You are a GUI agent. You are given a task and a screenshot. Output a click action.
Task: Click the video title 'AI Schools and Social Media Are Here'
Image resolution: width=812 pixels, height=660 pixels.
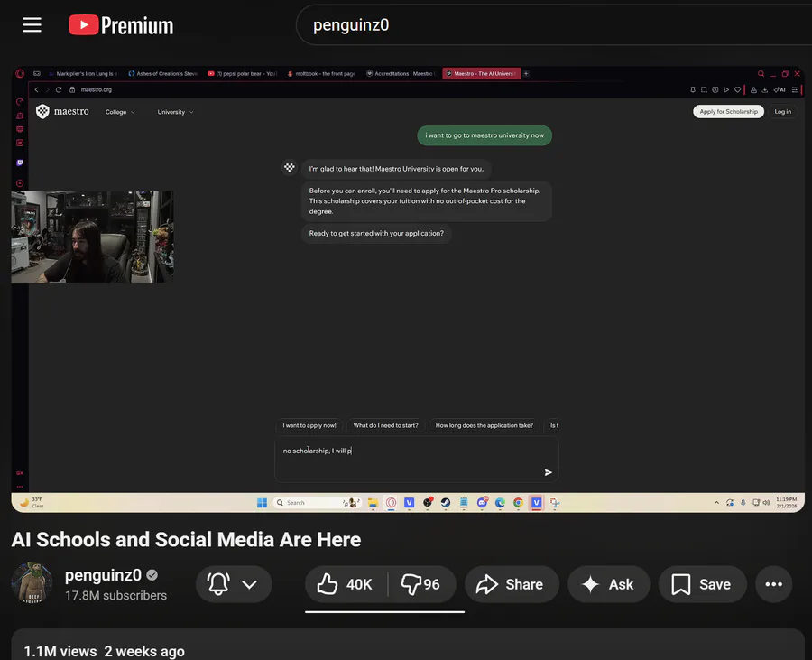coord(186,539)
